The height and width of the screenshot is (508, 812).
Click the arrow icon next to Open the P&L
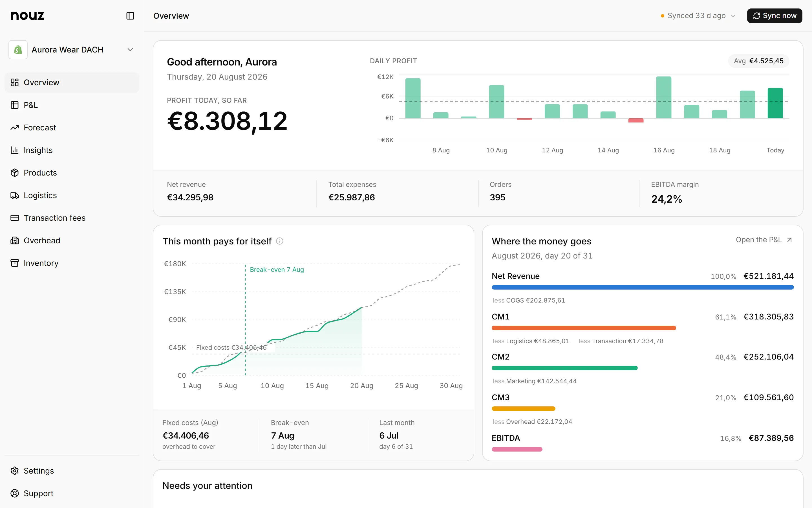pos(789,240)
